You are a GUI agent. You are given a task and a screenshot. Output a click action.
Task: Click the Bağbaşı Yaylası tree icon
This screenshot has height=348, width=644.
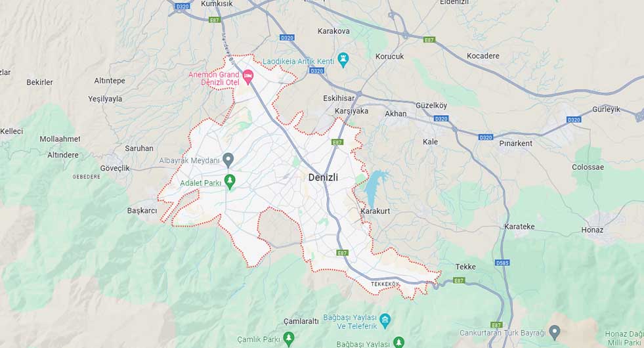[398, 342]
